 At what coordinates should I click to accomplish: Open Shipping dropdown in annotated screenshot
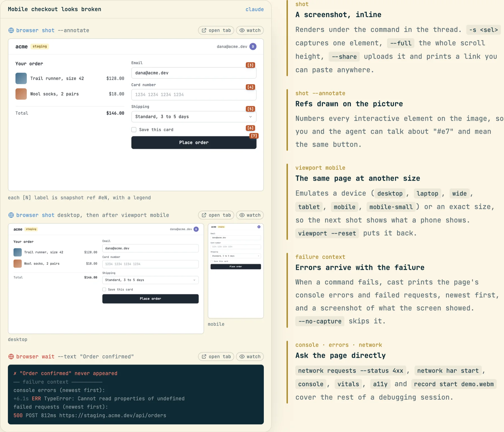pos(194,116)
